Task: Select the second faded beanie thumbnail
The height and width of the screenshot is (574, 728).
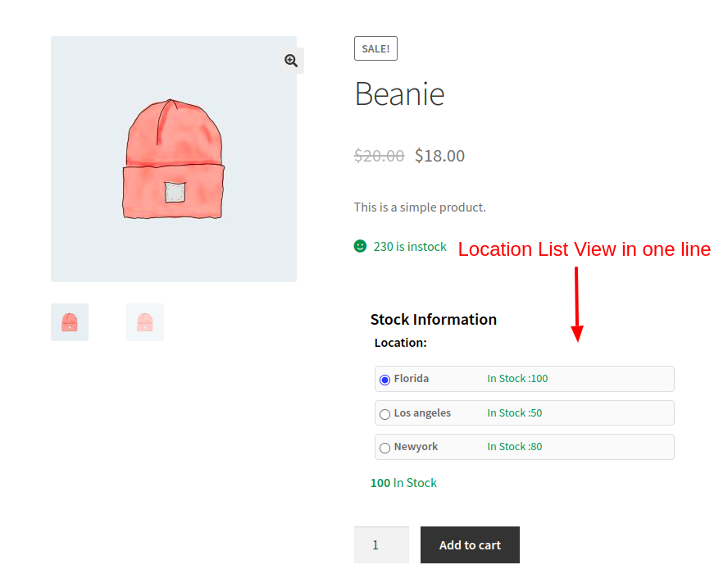Action: click(x=144, y=321)
